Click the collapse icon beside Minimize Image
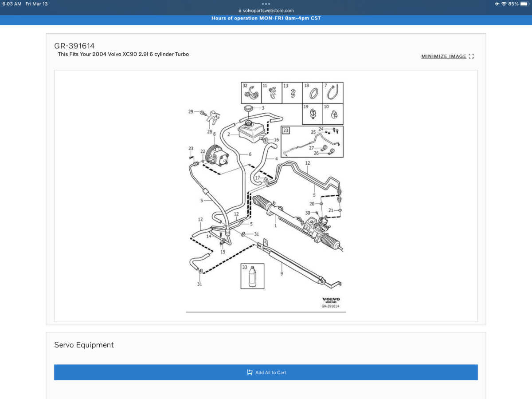This screenshot has width=532, height=399. [x=471, y=56]
